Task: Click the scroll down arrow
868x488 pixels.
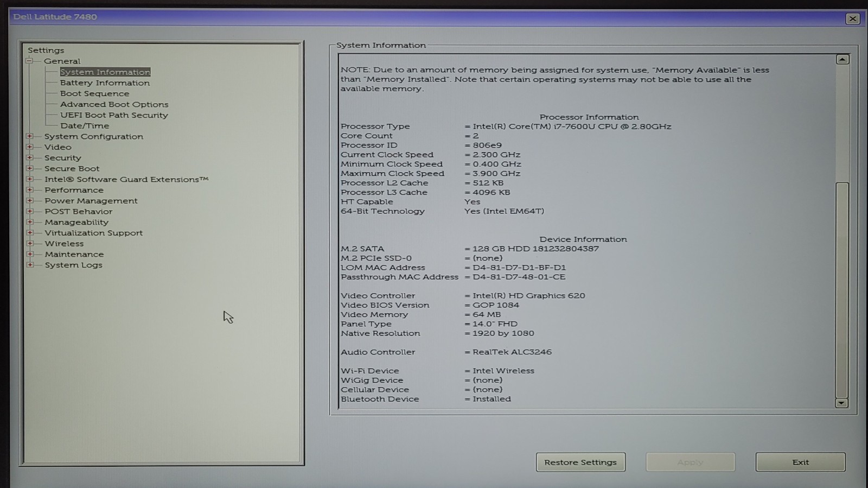Action: [841, 403]
